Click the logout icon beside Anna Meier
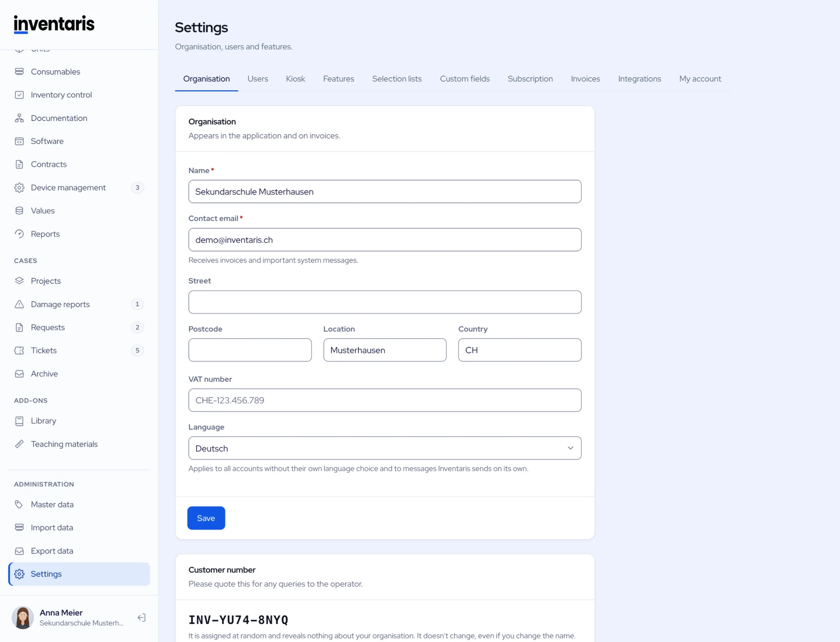Image resolution: width=840 pixels, height=642 pixels. pyautogui.click(x=141, y=617)
